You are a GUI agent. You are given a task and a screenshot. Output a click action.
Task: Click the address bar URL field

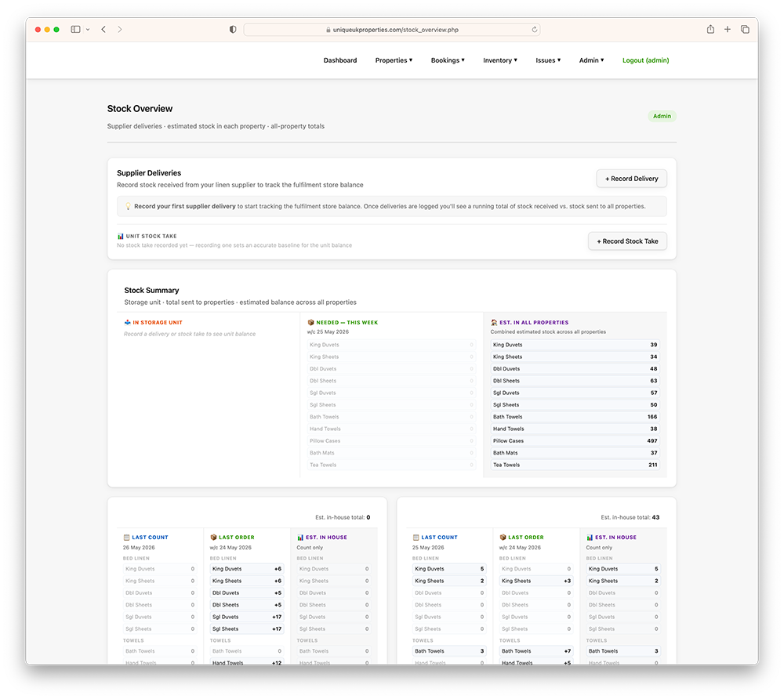coord(391,30)
